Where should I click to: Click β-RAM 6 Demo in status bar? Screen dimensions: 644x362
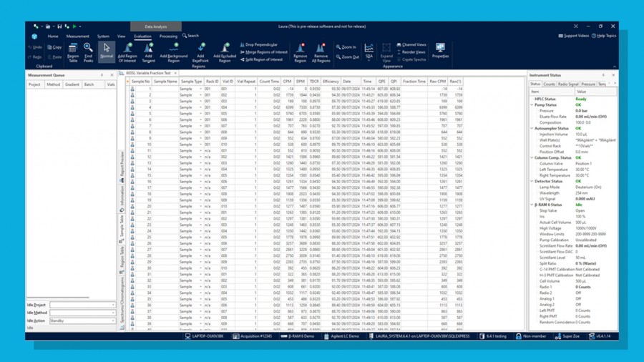tap(298, 336)
